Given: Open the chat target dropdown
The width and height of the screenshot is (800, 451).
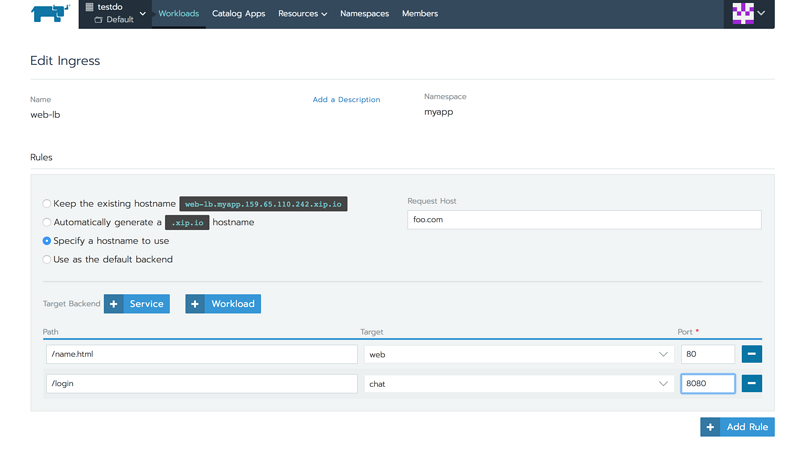Looking at the screenshot, I should [519, 384].
